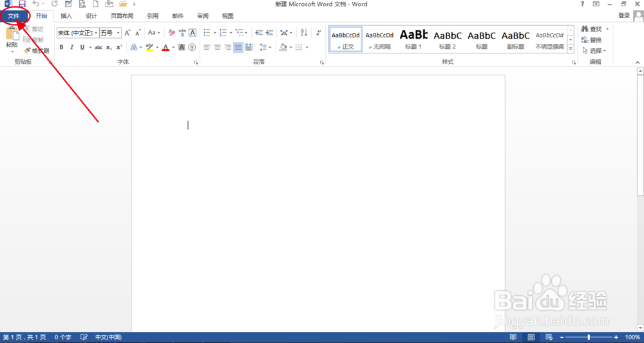Viewport: 644px width, 343px height.
Task: Apply character border icon
Action: [192, 32]
